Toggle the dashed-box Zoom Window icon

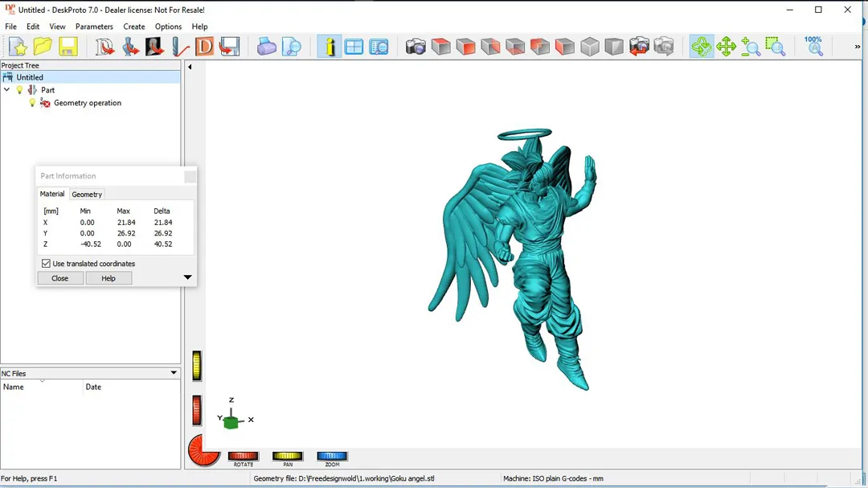(776, 47)
